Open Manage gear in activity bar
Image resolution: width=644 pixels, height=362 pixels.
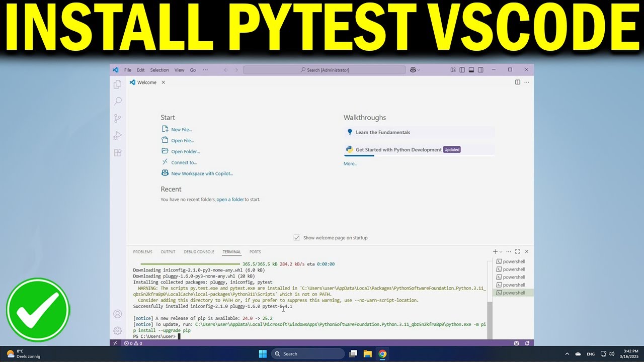(x=118, y=331)
